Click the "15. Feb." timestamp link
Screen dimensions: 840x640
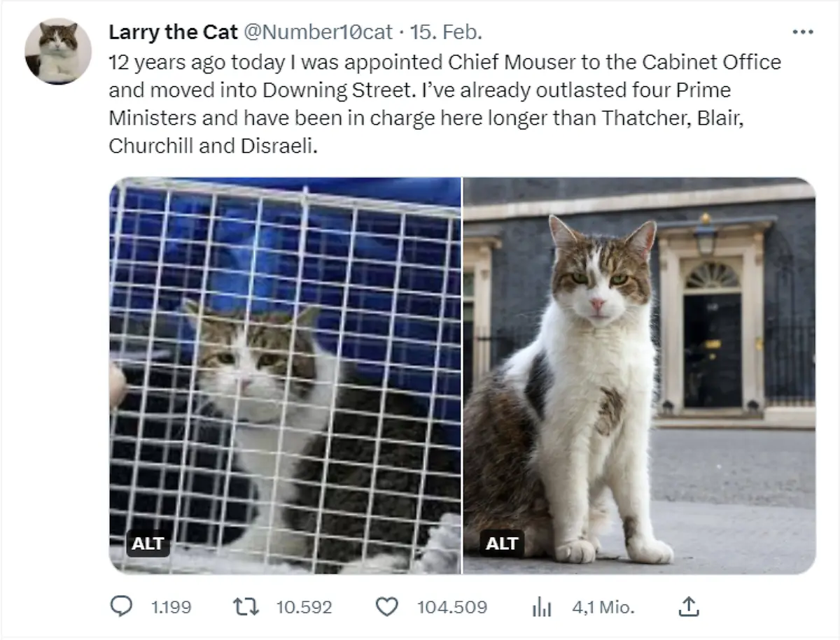pos(446,32)
